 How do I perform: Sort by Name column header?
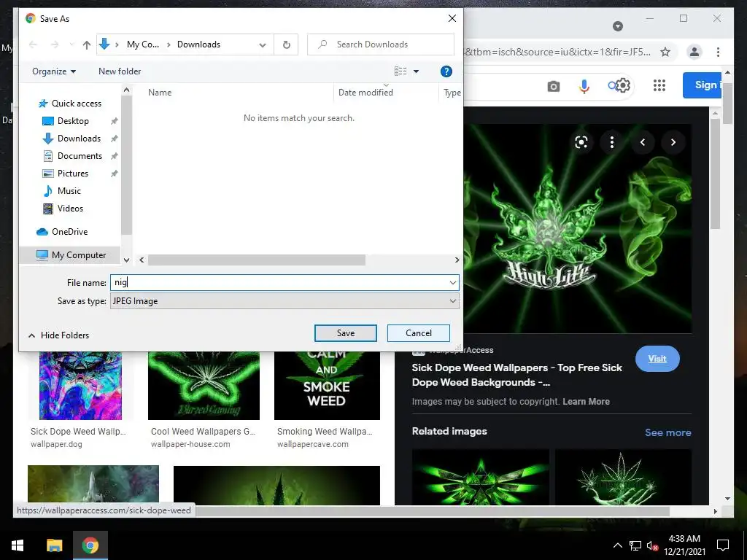(x=160, y=93)
